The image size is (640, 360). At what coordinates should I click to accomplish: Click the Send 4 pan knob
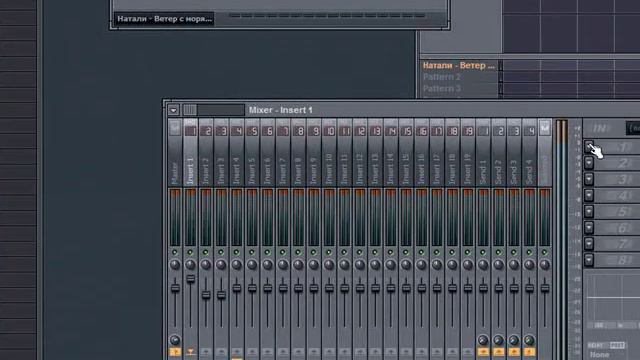[x=529, y=265]
